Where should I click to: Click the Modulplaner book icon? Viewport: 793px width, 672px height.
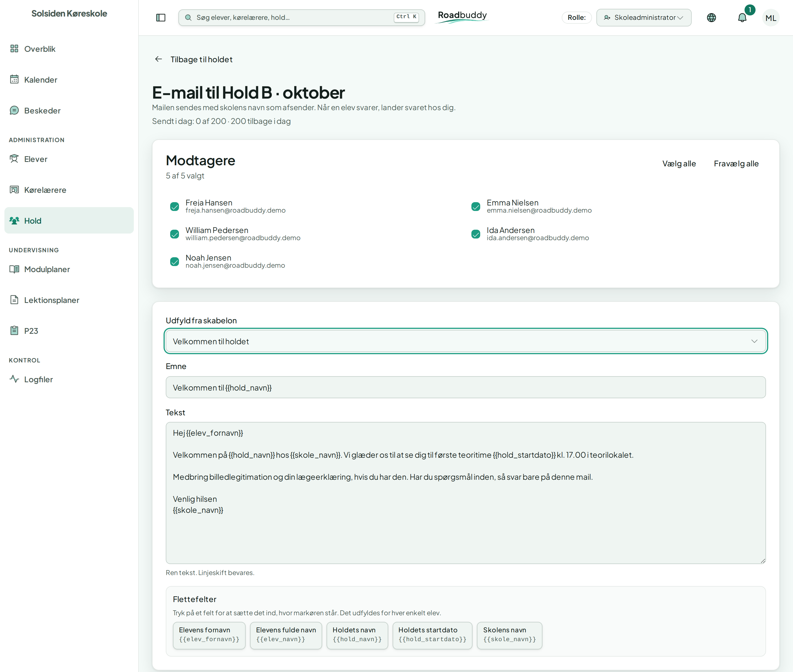point(15,269)
